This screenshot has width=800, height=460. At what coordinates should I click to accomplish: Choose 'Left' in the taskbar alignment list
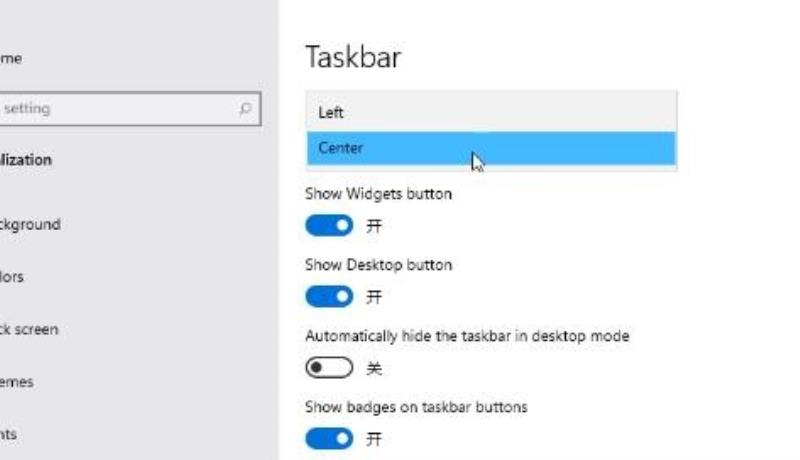click(491, 112)
